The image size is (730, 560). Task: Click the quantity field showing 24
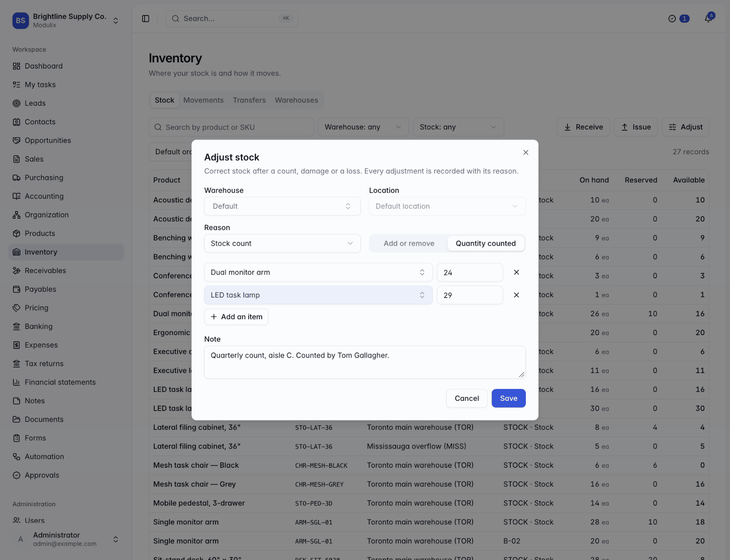(470, 272)
